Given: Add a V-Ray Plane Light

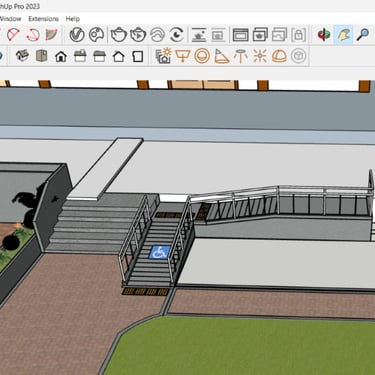Looking at the screenshot, I should pos(183,56).
